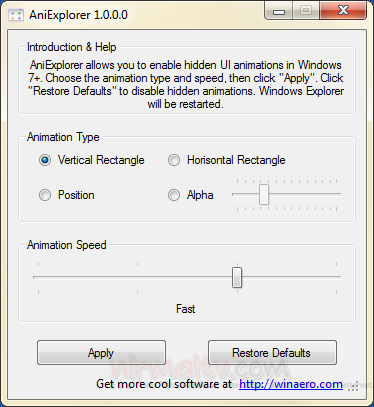This screenshot has height=407, width=374.
Task: Click Restore Defaults button
Action: (272, 352)
